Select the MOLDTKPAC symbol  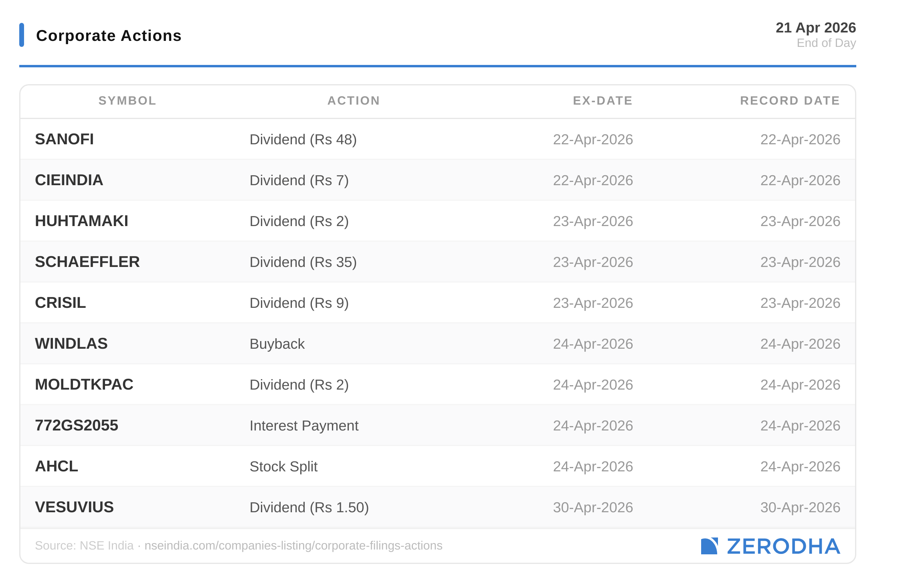click(x=84, y=384)
